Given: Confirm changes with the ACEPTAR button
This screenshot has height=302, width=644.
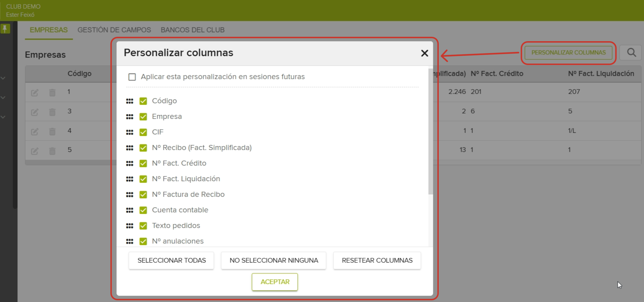Looking at the screenshot, I should point(275,282).
